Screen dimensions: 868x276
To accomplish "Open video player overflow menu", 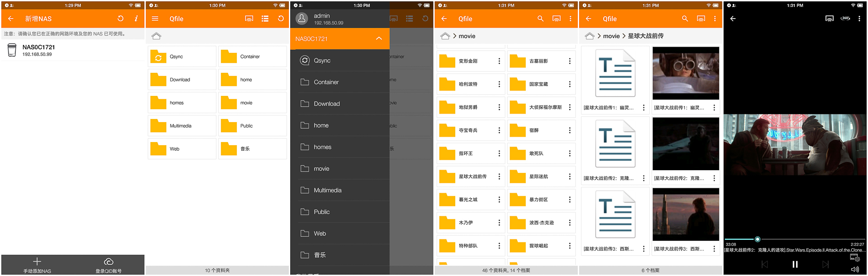I will click(x=859, y=19).
